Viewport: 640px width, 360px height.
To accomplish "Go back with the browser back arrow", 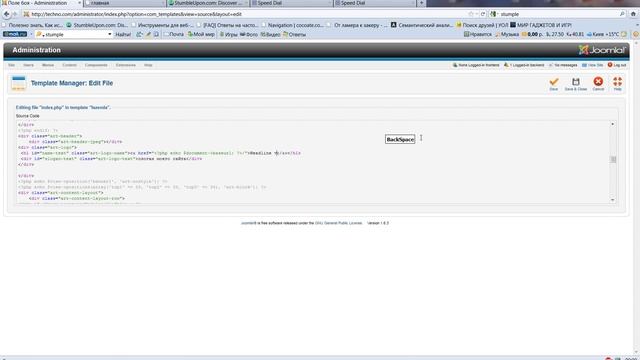I will (7, 14).
